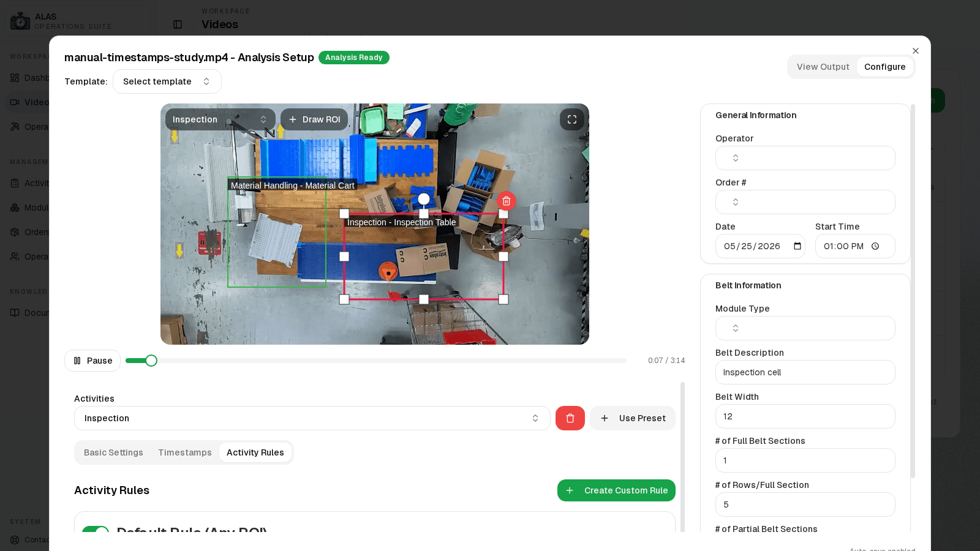Image resolution: width=980 pixels, height=551 pixels.
Task: Click the # of Rows/Full Section field
Action: pyautogui.click(x=805, y=504)
